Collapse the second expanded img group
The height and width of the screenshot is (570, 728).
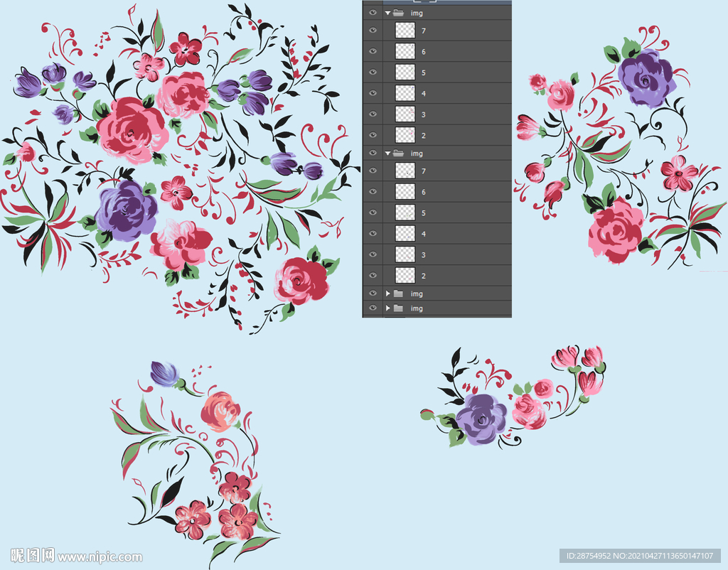pos(387,154)
